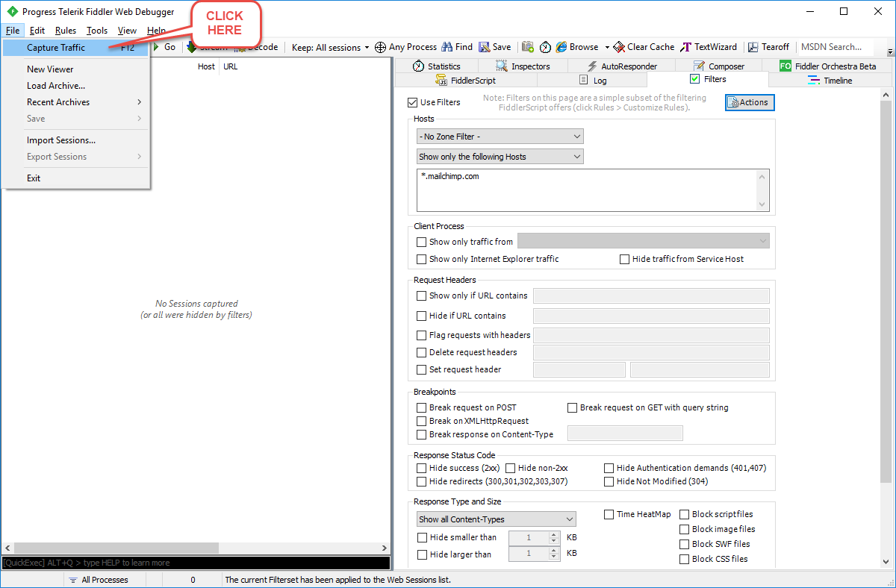
Task: Open the Edit menu
Action: point(37,31)
